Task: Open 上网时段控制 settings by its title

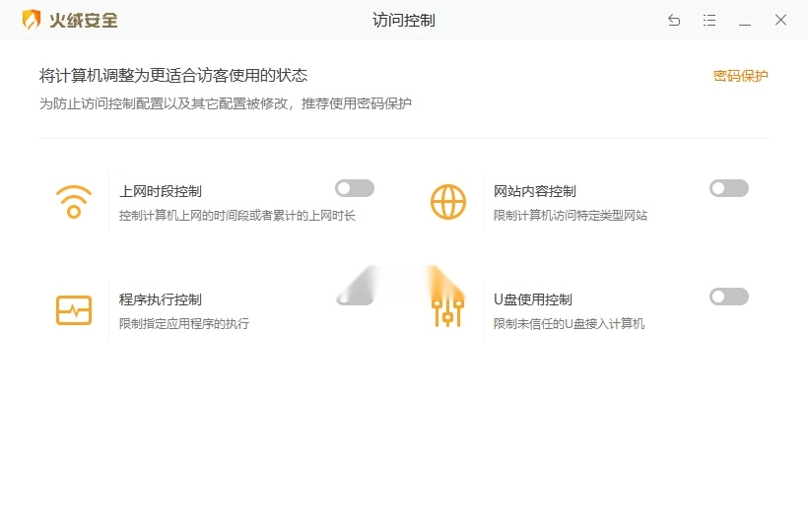Action: pos(161,191)
